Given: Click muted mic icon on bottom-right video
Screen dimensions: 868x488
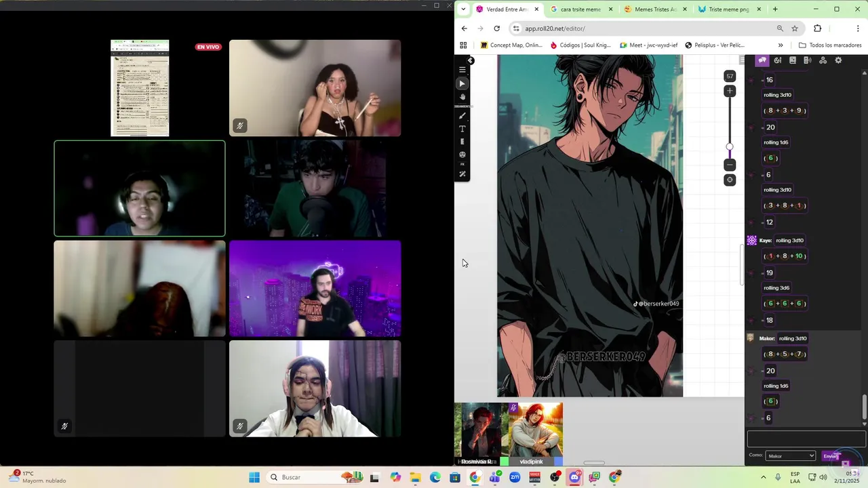Looking at the screenshot, I should click(239, 426).
